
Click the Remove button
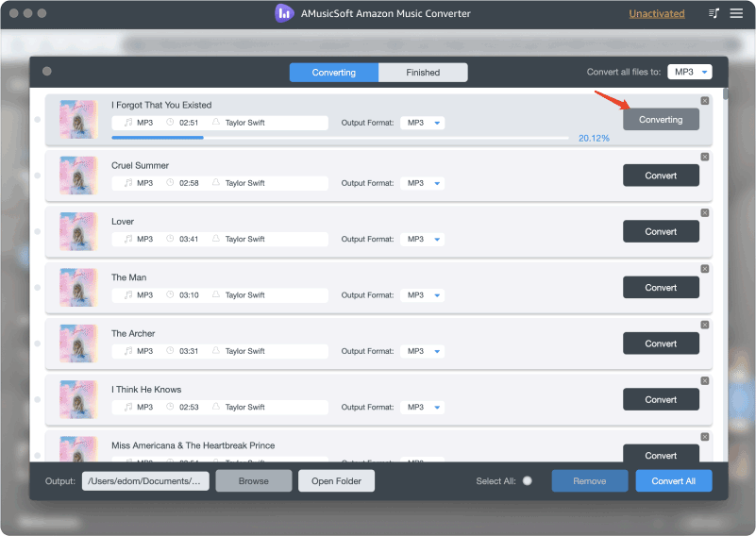[590, 481]
